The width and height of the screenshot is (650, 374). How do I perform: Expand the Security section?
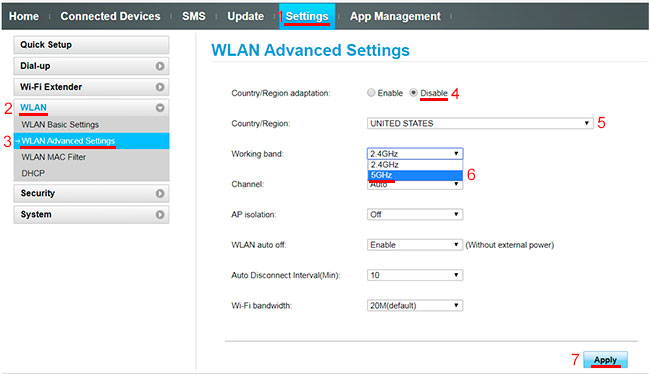pyautogui.click(x=91, y=194)
